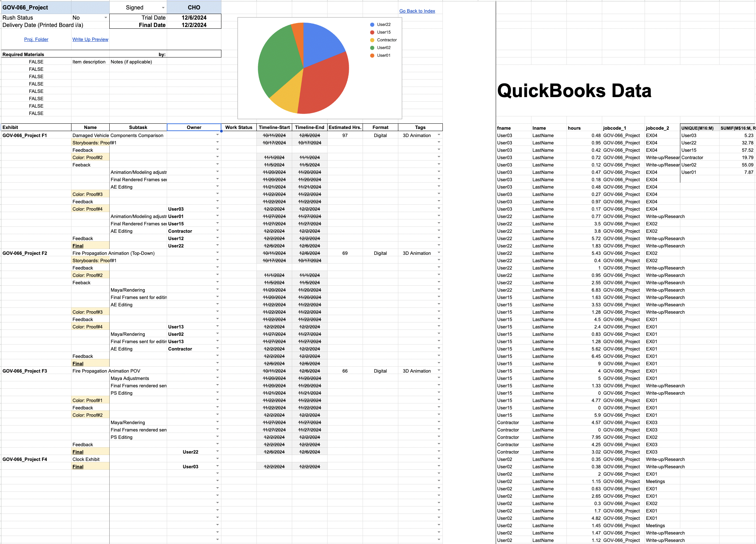The image size is (756, 544).
Task: Select the UNIQUE(M16:M) header cell
Action: (x=700, y=128)
